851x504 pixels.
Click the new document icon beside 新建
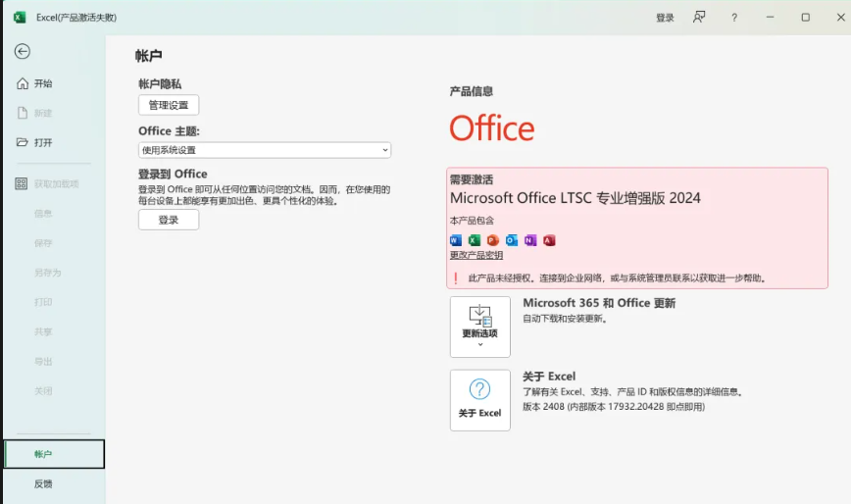23,113
